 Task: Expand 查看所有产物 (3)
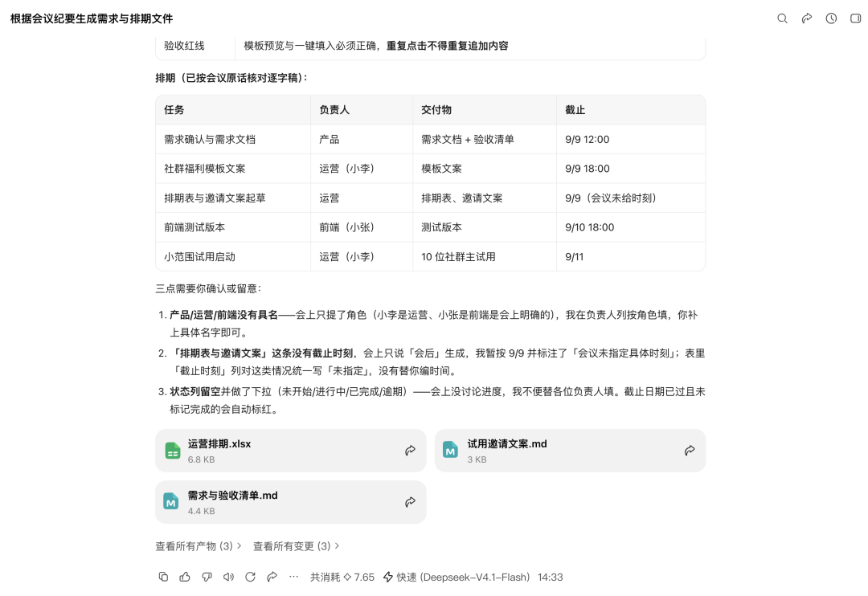[x=199, y=546]
